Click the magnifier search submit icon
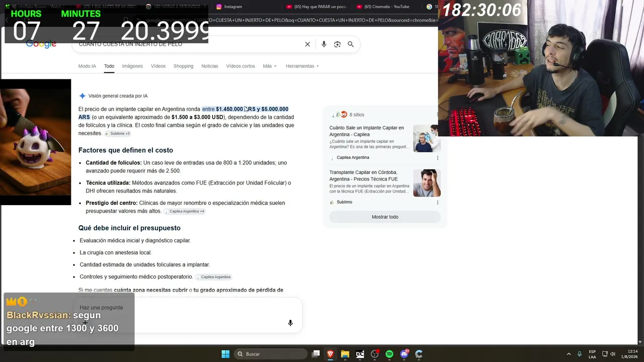 pyautogui.click(x=351, y=44)
